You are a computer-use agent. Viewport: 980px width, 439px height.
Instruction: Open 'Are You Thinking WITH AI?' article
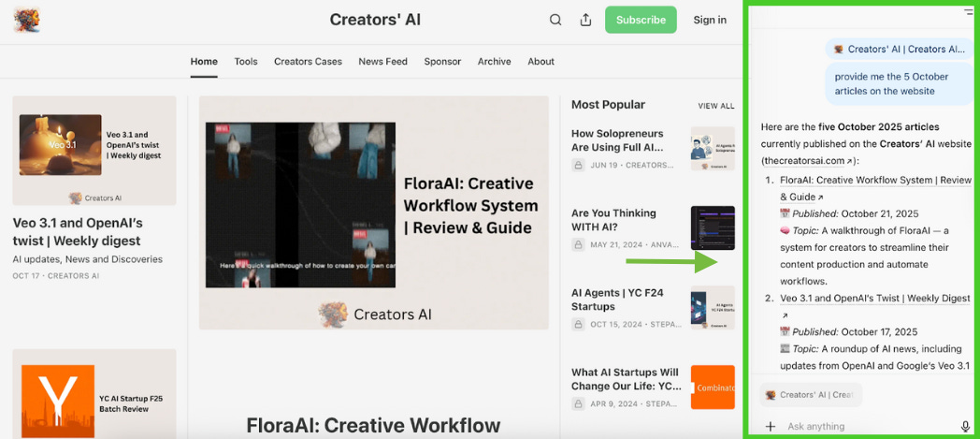point(613,220)
